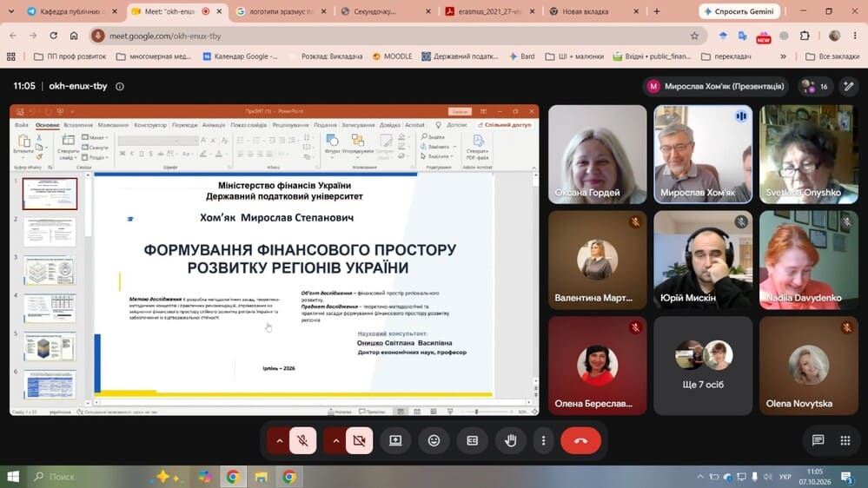Turn on captions button
This screenshot has height=488, width=868.
pyautogui.click(x=472, y=440)
